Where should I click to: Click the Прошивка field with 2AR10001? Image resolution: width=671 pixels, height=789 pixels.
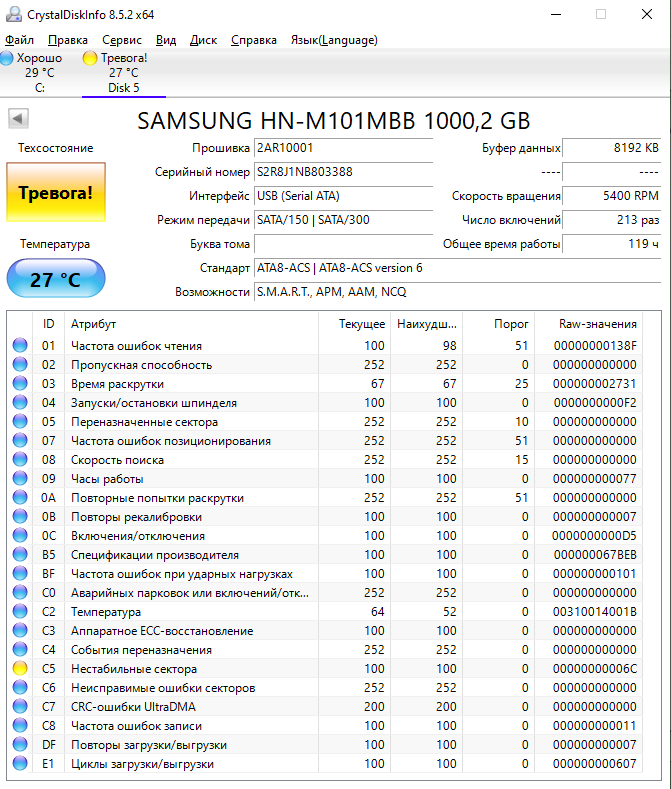[344, 148]
